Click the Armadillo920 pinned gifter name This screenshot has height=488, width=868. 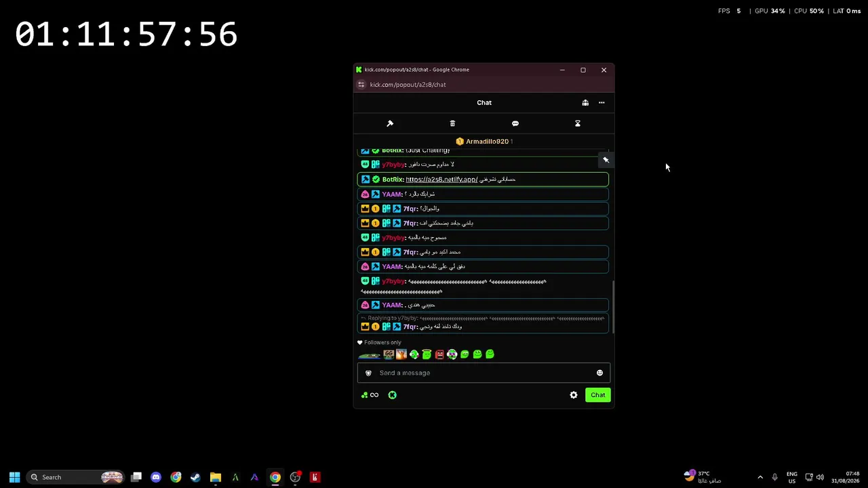click(487, 142)
